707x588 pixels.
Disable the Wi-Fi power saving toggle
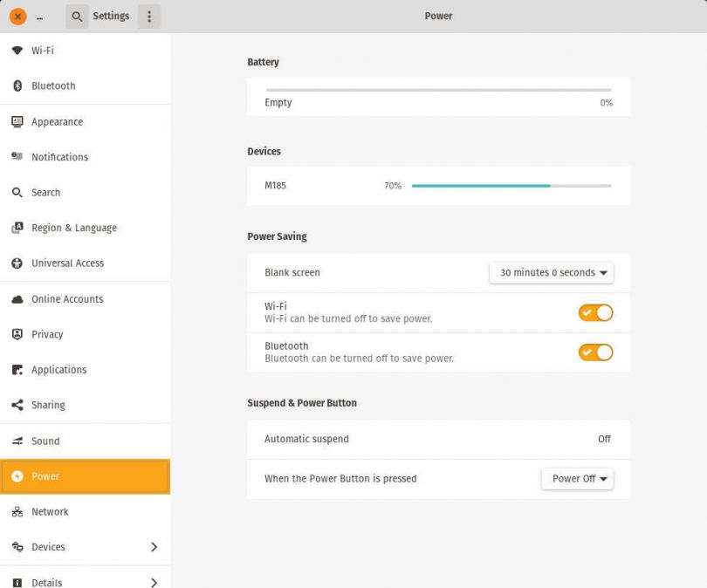[595, 312]
